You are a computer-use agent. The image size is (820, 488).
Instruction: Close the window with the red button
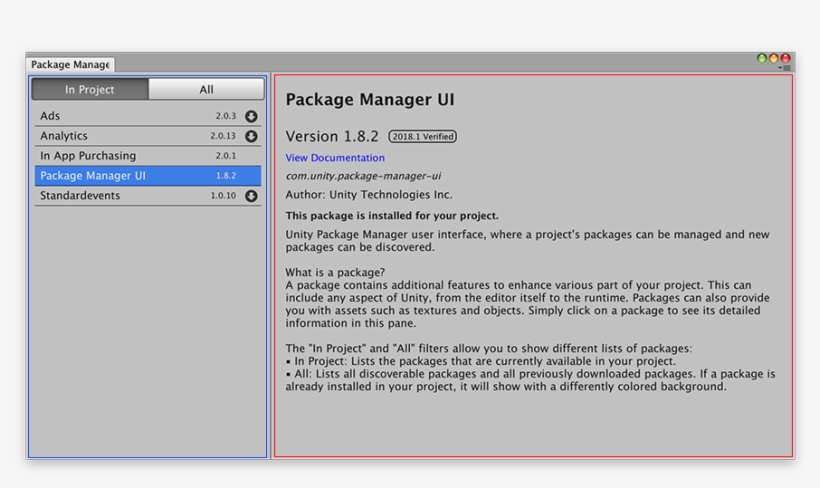pyautogui.click(x=785, y=58)
